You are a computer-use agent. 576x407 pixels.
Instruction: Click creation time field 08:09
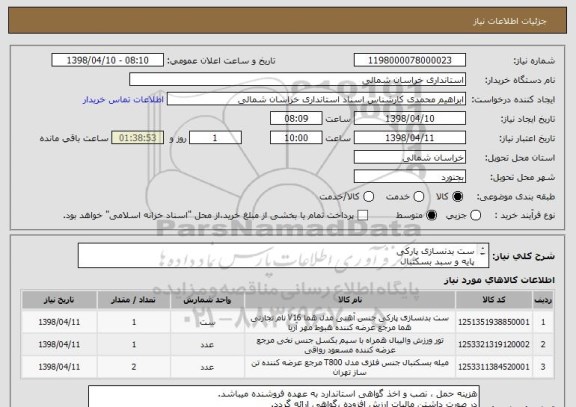pyautogui.click(x=296, y=119)
